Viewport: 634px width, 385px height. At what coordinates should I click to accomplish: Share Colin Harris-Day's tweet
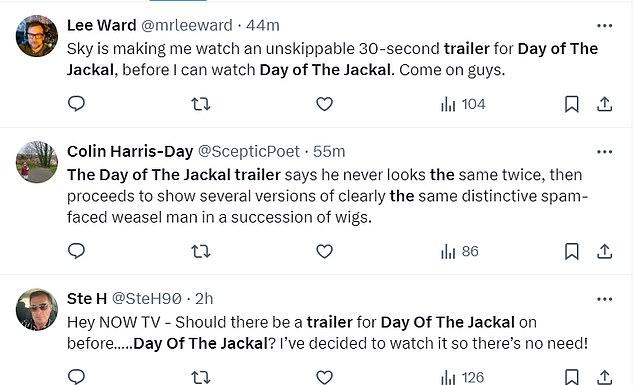[x=604, y=252]
